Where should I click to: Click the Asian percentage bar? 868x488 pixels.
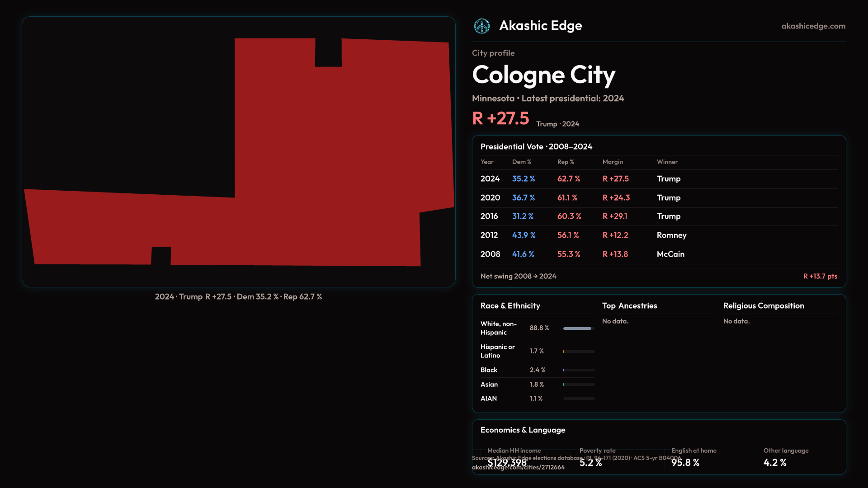pyautogui.click(x=578, y=385)
